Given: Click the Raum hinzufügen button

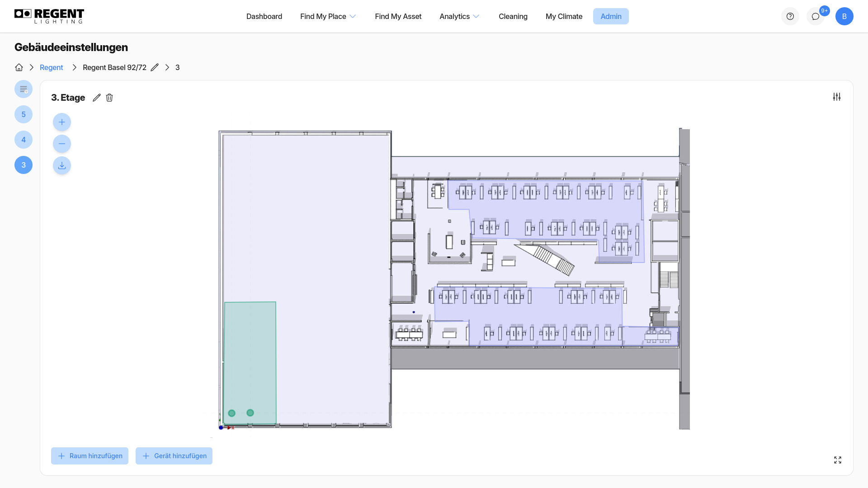Looking at the screenshot, I should click(x=90, y=456).
